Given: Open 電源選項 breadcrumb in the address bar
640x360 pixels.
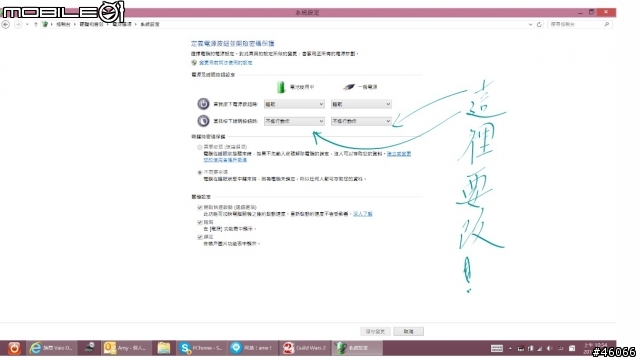Looking at the screenshot, I should point(122,24).
